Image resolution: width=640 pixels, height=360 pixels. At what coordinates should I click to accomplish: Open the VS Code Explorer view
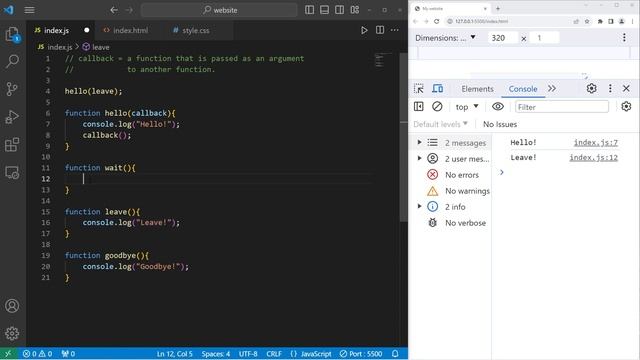tap(12, 34)
